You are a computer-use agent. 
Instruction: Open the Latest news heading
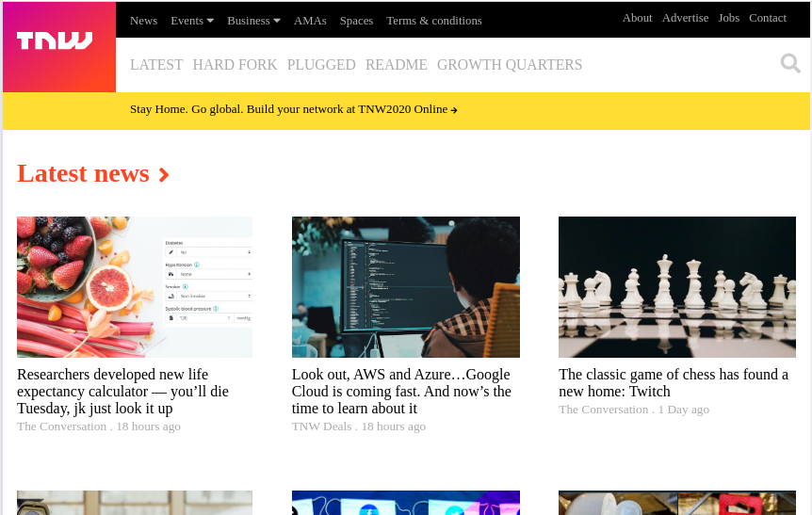point(83,174)
